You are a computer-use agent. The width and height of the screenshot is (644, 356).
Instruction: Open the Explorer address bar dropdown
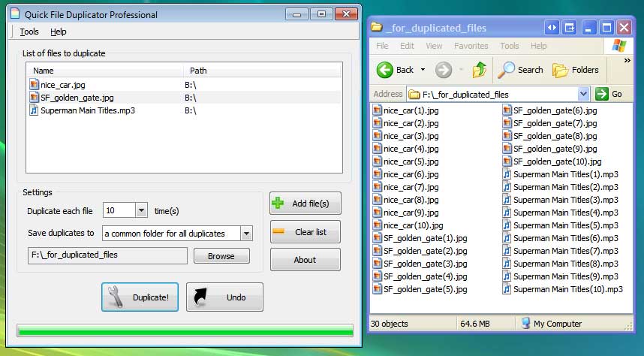click(x=583, y=94)
